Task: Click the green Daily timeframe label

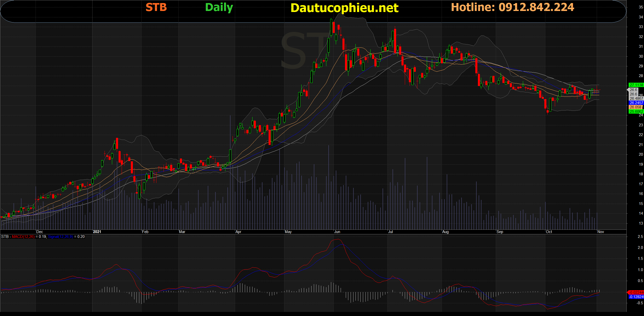Action: point(219,7)
